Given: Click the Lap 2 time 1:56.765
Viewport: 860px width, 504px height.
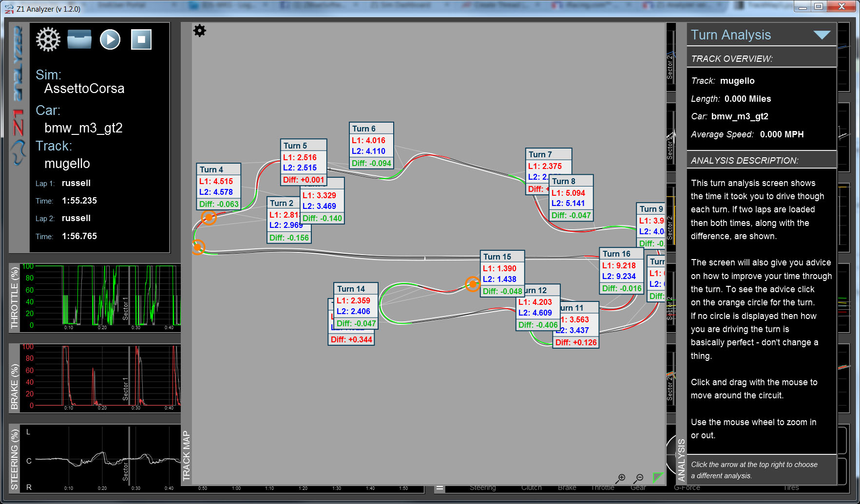Looking at the screenshot, I should (79, 236).
